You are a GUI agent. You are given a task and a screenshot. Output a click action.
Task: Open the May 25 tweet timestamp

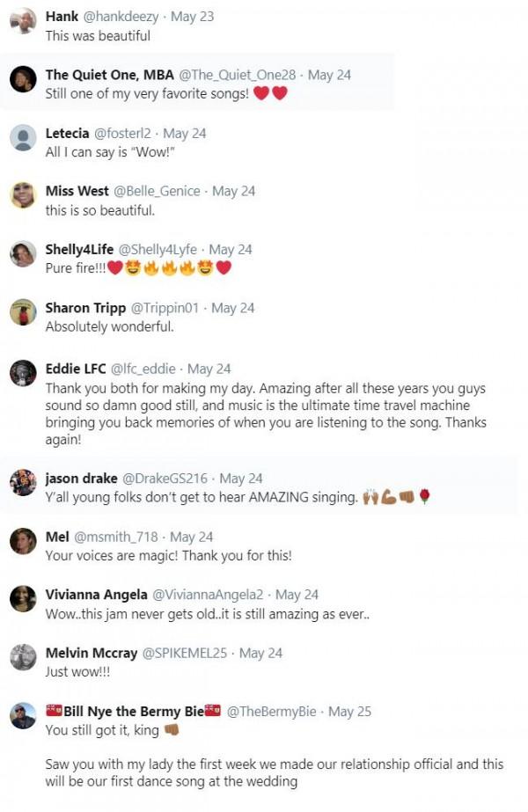(x=350, y=711)
